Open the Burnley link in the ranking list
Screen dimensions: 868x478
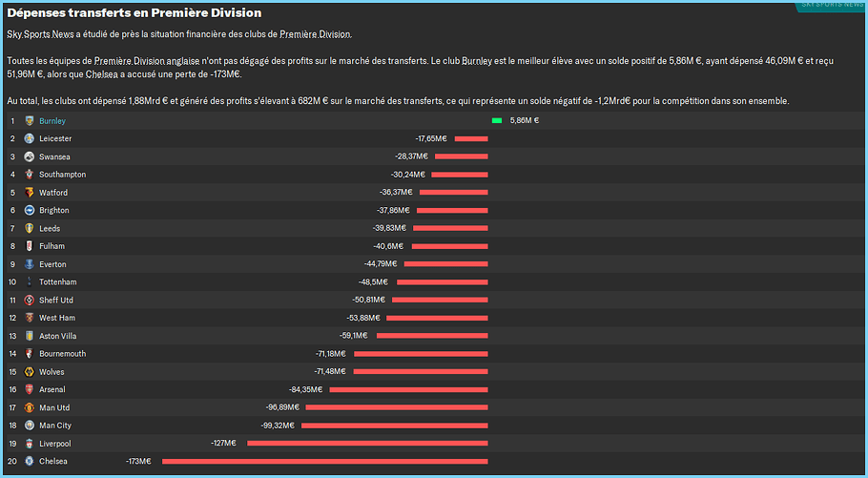point(52,121)
